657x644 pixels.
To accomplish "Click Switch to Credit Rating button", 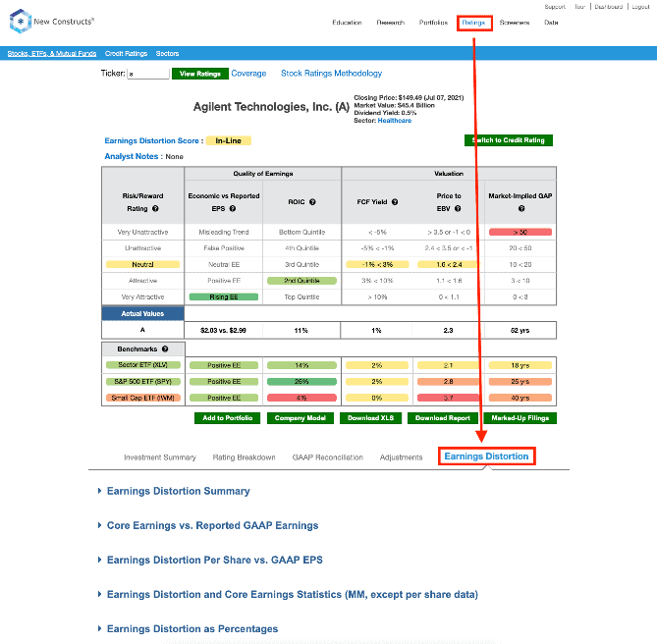I will click(509, 140).
